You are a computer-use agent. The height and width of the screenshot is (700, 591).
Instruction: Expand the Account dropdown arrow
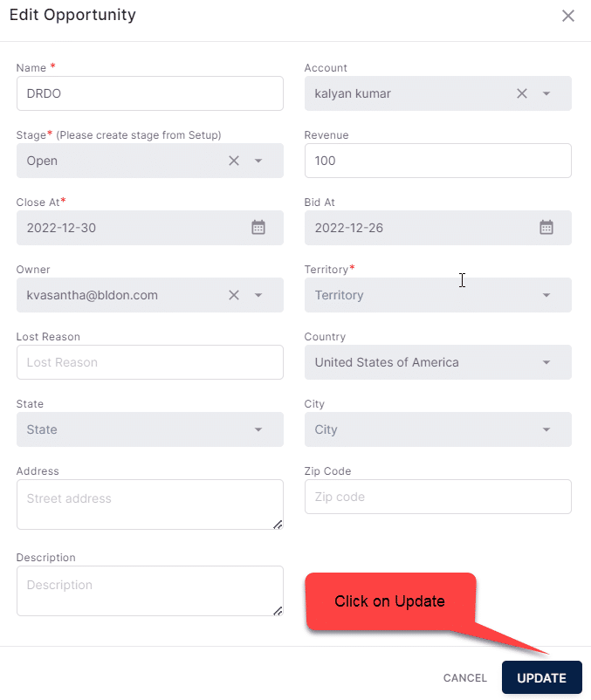(546, 93)
